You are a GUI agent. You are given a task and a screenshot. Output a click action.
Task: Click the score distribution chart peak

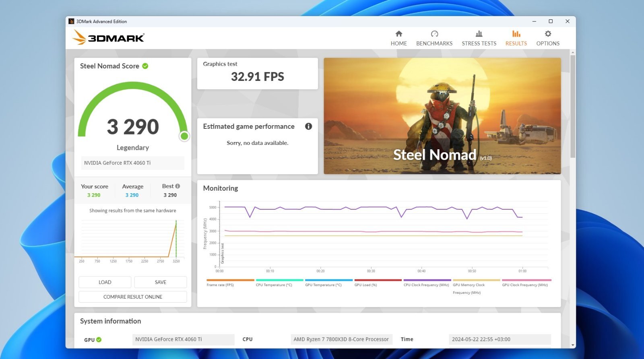(x=176, y=221)
